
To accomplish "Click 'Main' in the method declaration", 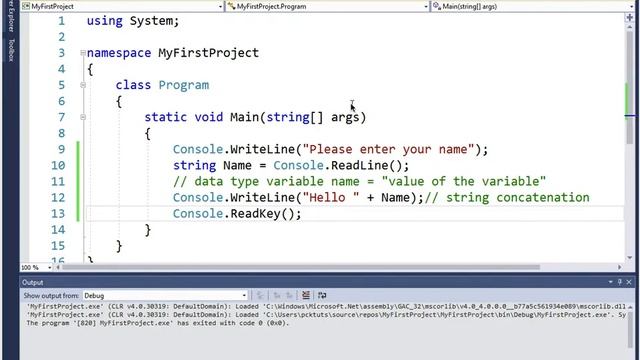I will point(244,117).
